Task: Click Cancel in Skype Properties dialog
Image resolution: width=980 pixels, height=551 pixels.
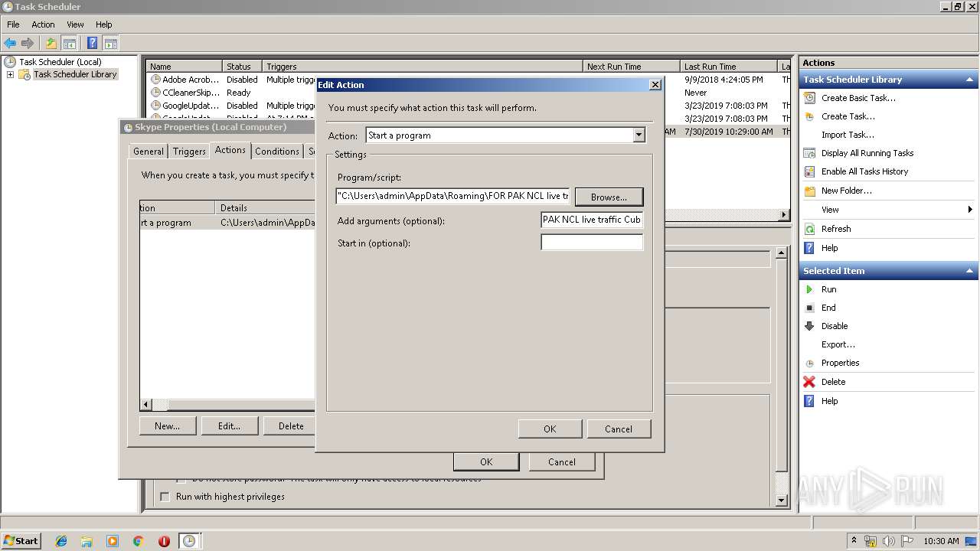Action: (562, 461)
